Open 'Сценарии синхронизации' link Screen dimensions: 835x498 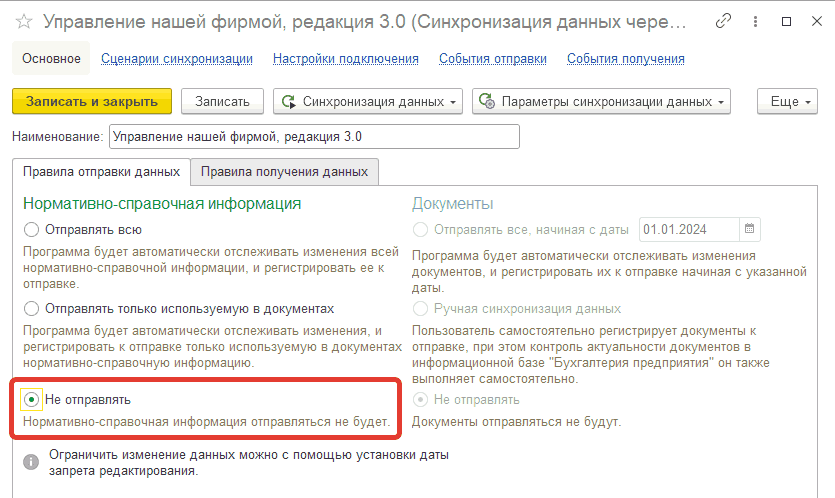(177, 59)
